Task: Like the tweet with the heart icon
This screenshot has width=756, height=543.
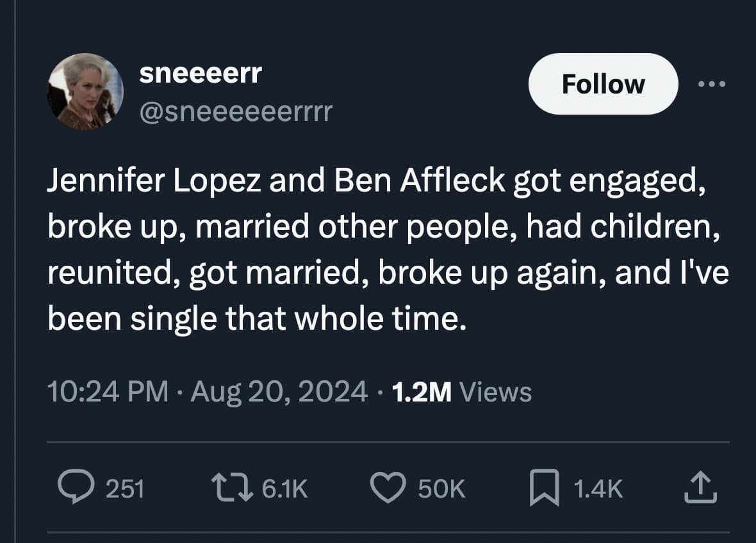Action: point(390,489)
